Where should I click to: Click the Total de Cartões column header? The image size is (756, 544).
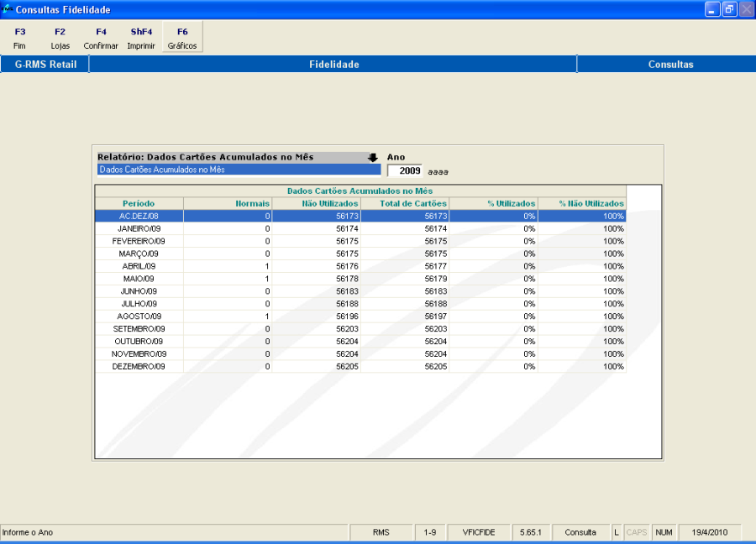(x=405, y=203)
